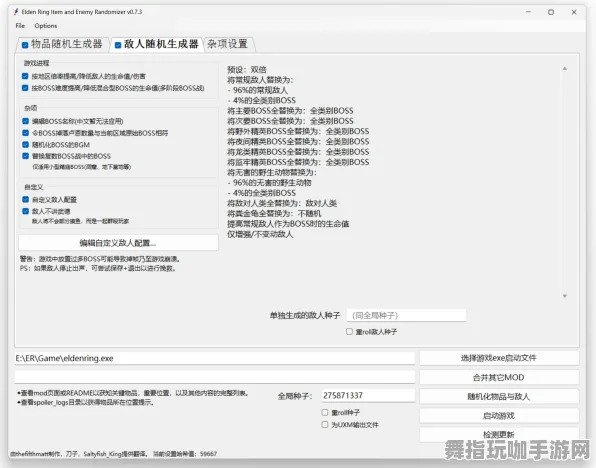The image size is (596, 468).
Task: Toggle the 为UXM输出文件 checkbox
Action: [x=325, y=424]
